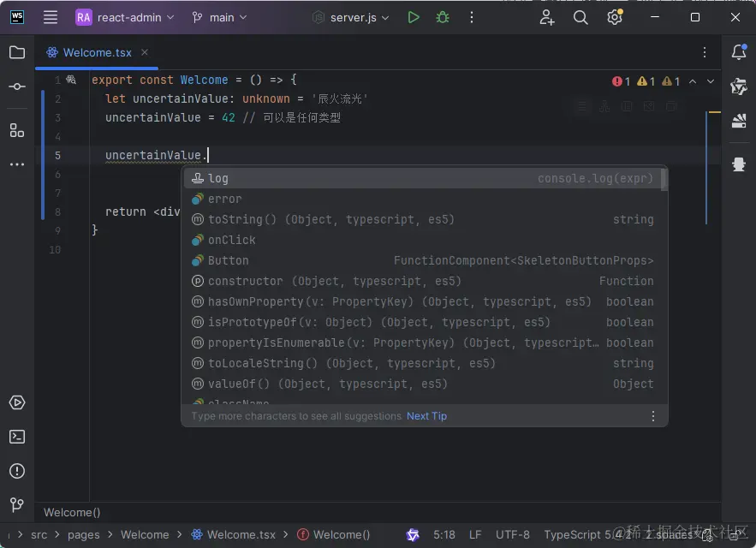Pick propertyIsEnumerable from completion list
Screen dimensions: 756x548
pyautogui.click(x=422, y=342)
